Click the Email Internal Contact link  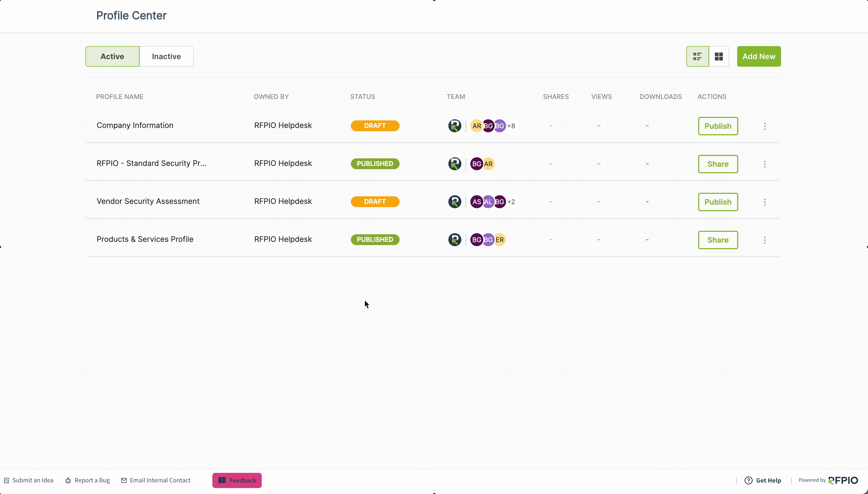(156, 480)
